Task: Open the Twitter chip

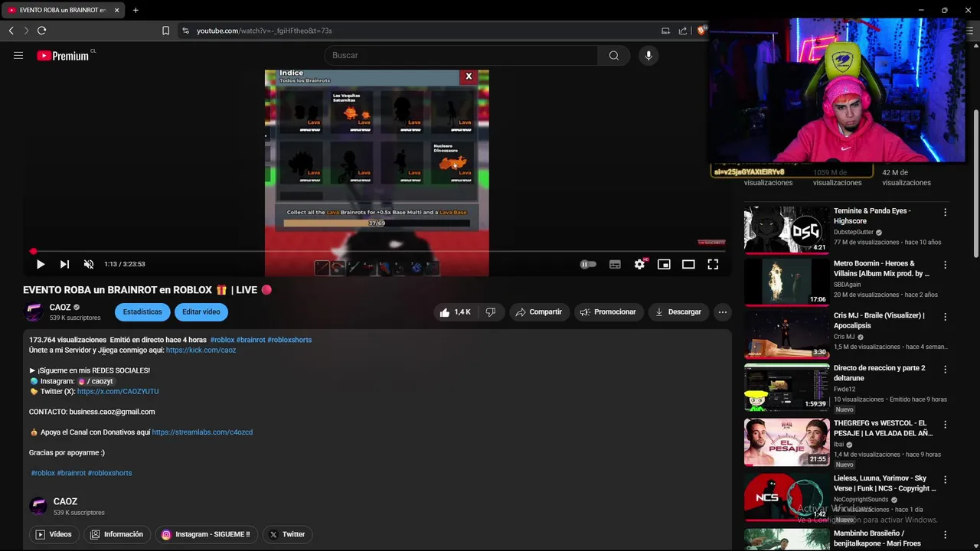Action: click(x=287, y=534)
